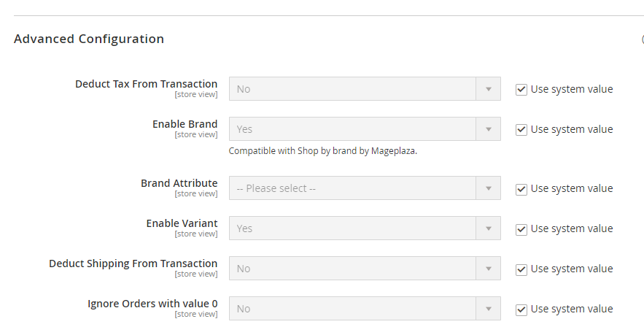Open the Brand Attribute dropdown
Image resolution: width=644 pixels, height=327 pixels.
pos(365,188)
